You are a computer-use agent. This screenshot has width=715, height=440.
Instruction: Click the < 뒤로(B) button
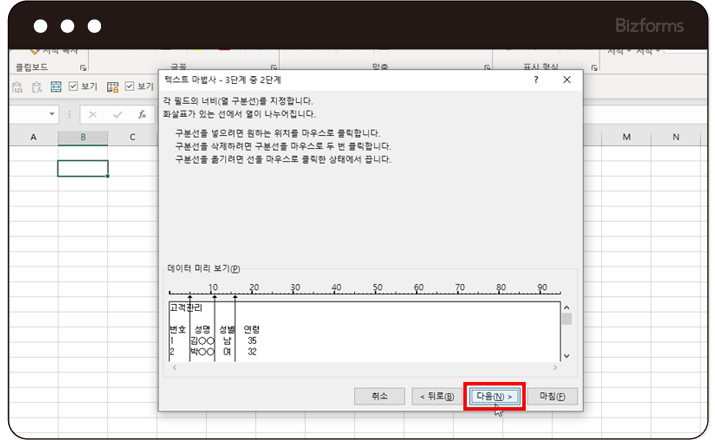(437, 396)
